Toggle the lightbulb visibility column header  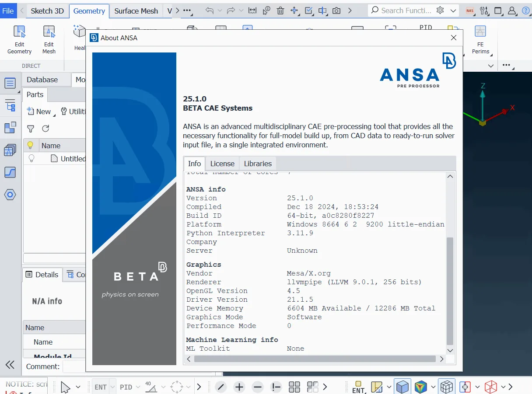(30, 145)
